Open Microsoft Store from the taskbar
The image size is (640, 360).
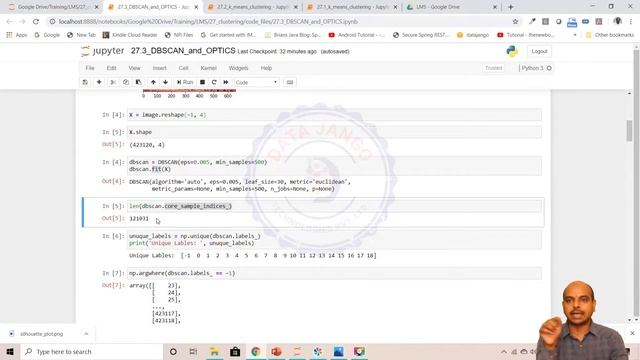click(x=235, y=351)
